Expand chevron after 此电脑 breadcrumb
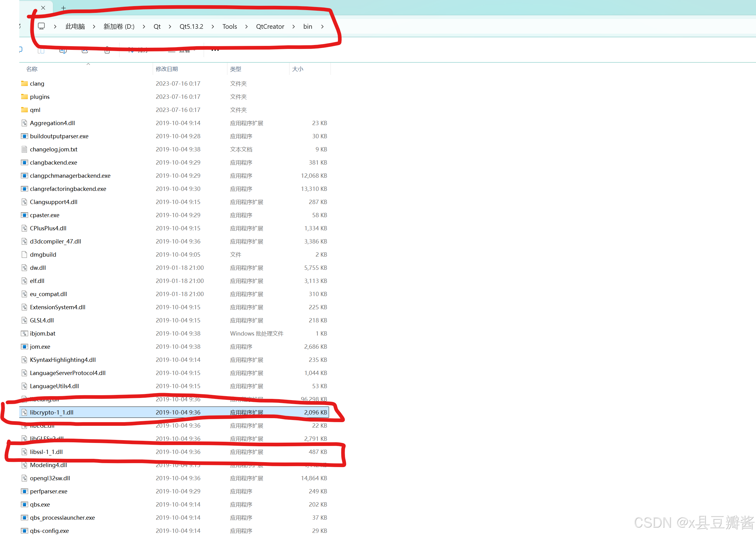 click(x=94, y=26)
